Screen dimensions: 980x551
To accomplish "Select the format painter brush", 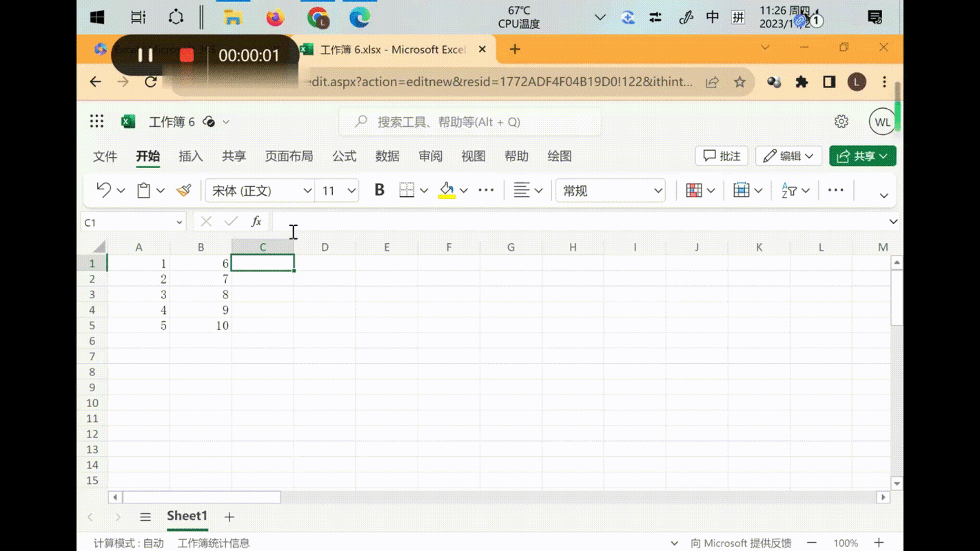I will point(183,191).
